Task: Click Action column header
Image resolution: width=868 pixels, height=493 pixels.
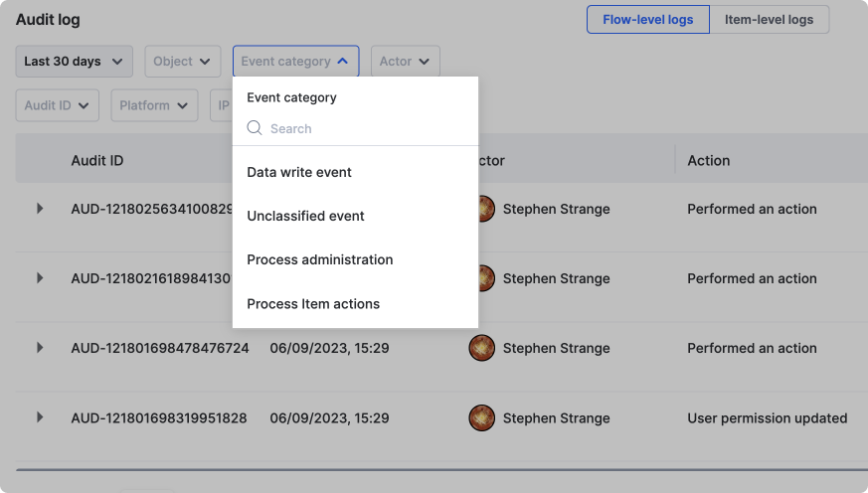Action: point(709,160)
